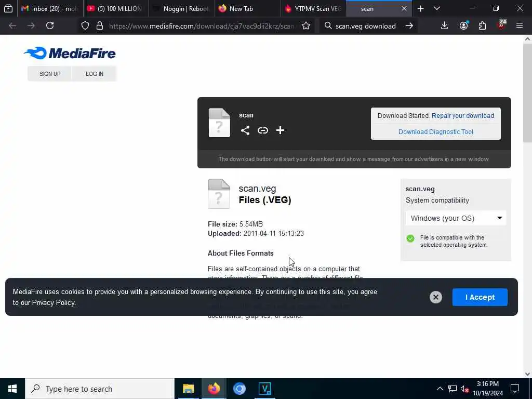The height and width of the screenshot is (399, 532).
Task: Open the share icon under scan
Action: pos(245,130)
